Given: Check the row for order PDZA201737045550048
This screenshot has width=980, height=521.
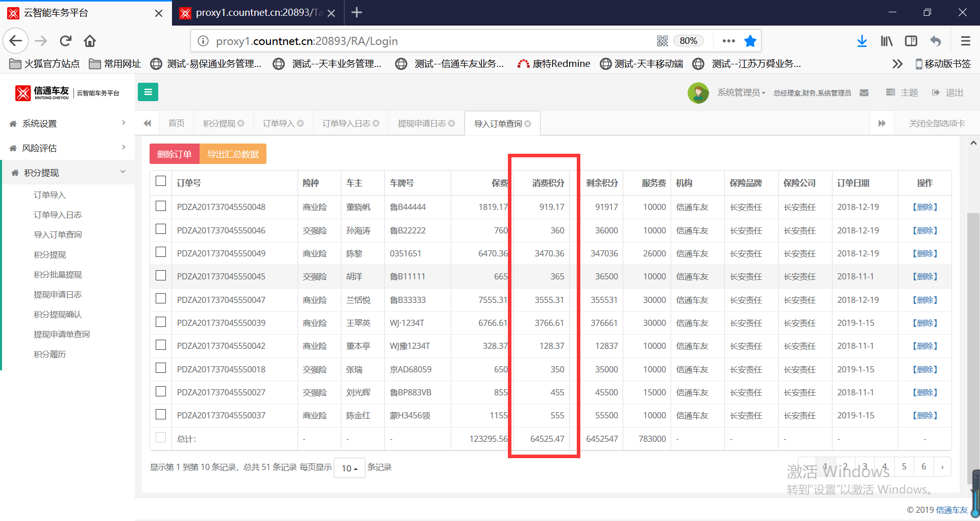Looking at the screenshot, I should pos(161,206).
